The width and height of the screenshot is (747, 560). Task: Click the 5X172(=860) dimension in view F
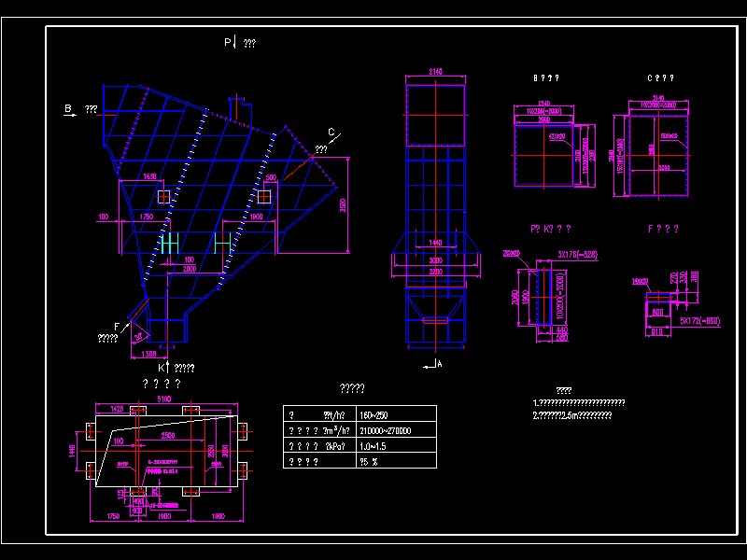(698, 320)
